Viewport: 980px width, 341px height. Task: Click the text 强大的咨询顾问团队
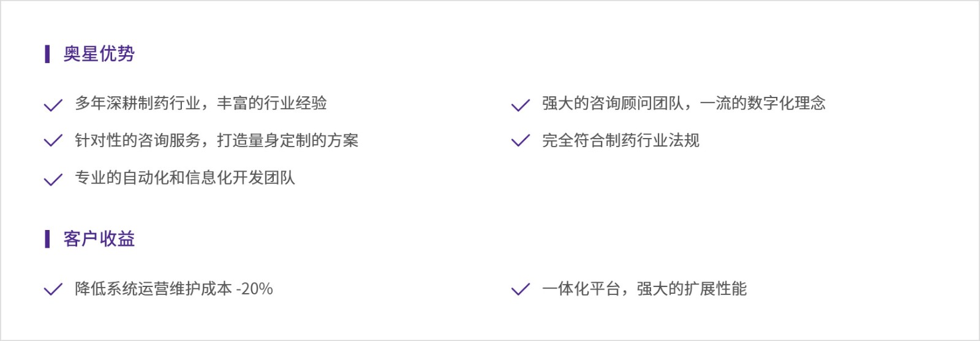coord(613,103)
